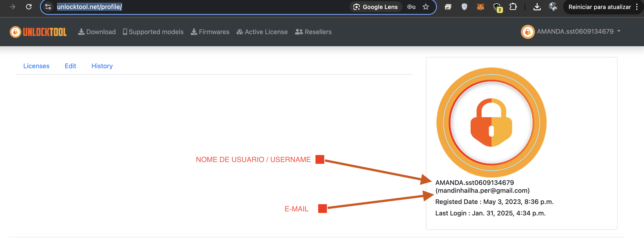Click Reiniciar para atualizar button
644x241 pixels.
pos(599,7)
